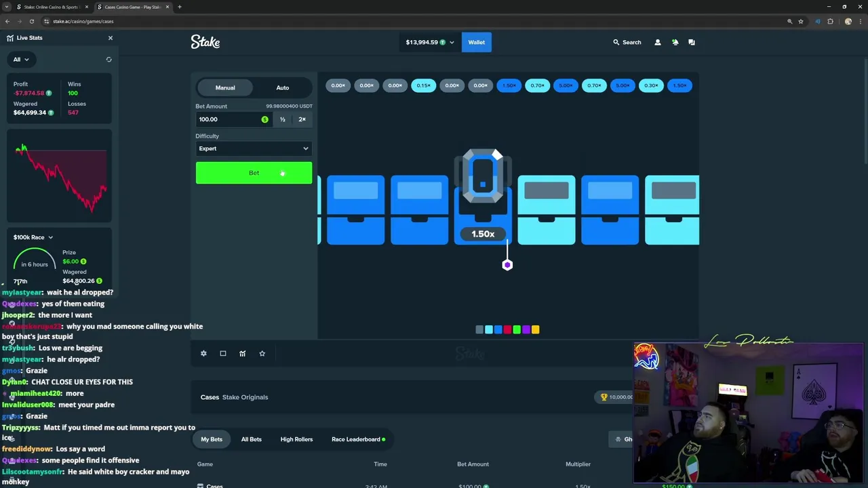Click the Stake logo
The height and width of the screenshot is (488, 868).
(x=205, y=42)
